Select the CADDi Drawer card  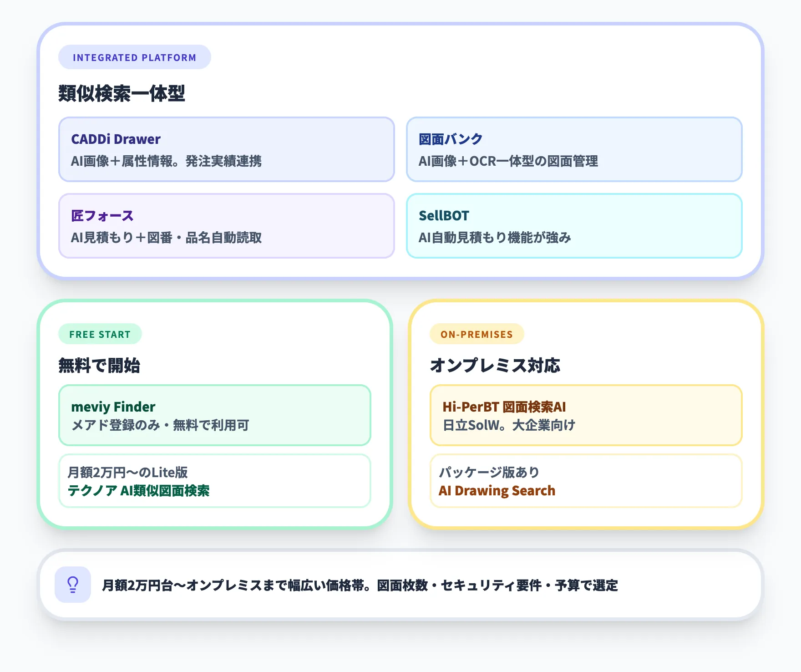tap(226, 149)
